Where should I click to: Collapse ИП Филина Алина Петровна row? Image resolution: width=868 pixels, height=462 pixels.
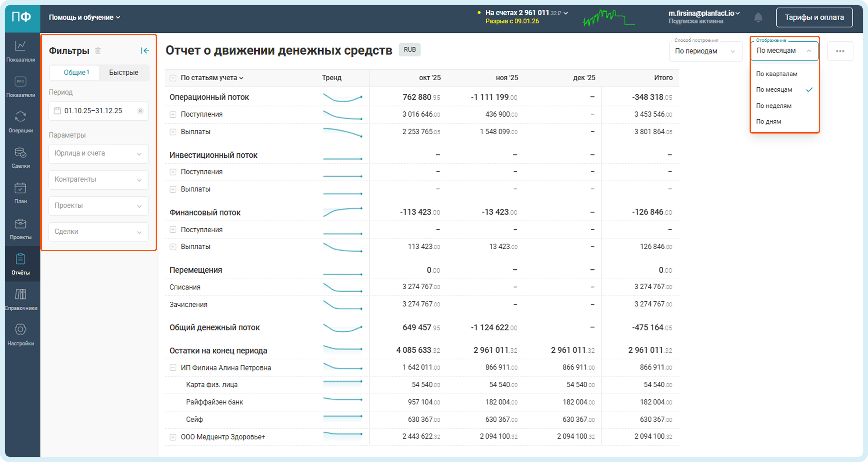click(173, 368)
